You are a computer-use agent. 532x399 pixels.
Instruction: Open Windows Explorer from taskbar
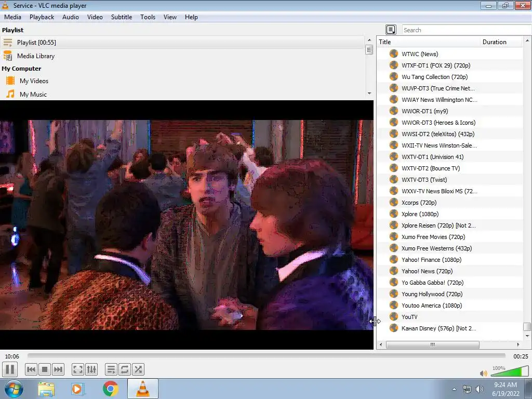(46, 389)
